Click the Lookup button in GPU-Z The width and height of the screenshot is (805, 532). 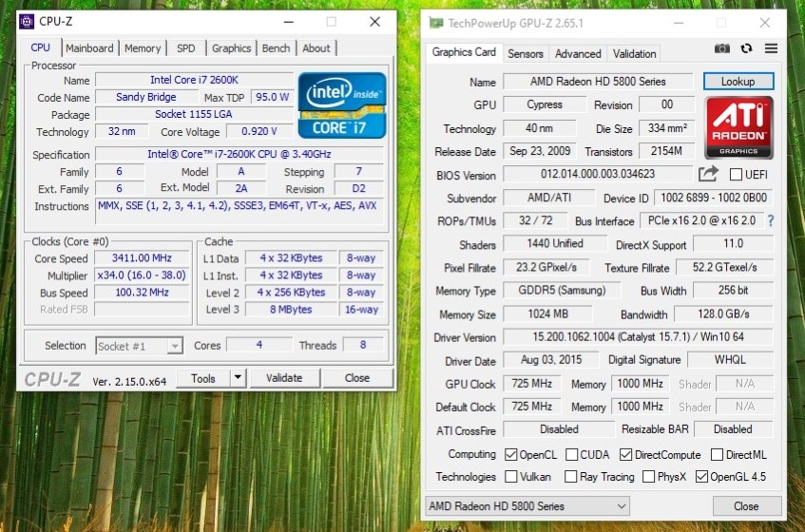[x=738, y=82]
